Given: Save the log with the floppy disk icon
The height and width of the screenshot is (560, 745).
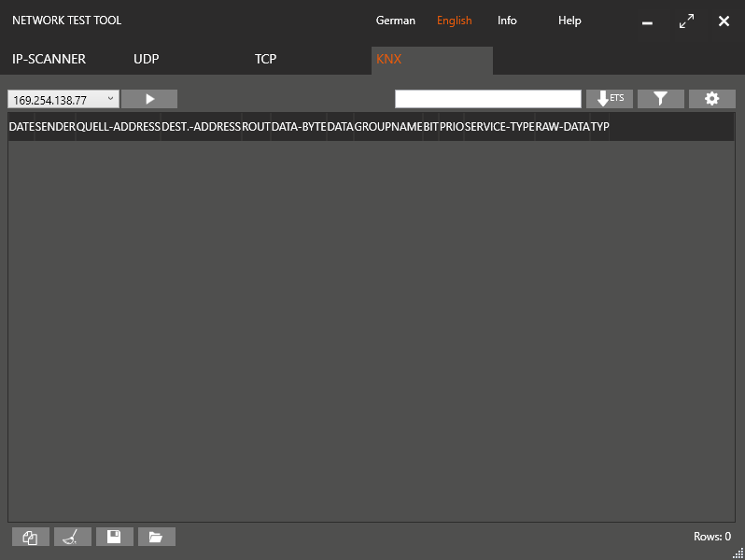Looking at the screenshot, I should click(x=114, y=537).
